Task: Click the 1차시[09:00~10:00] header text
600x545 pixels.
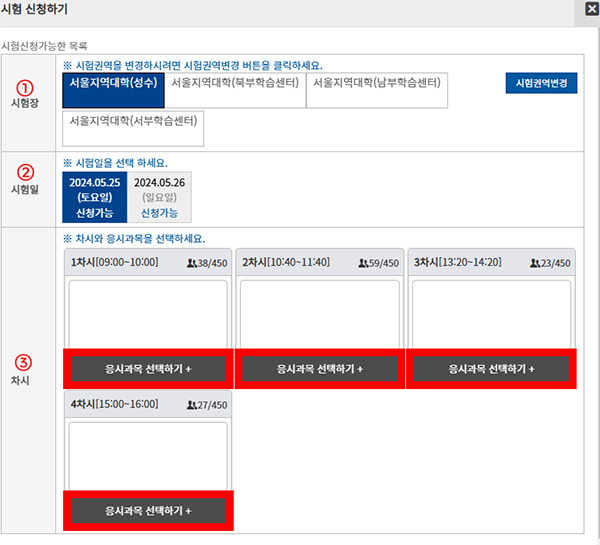Action: [114, 262]
